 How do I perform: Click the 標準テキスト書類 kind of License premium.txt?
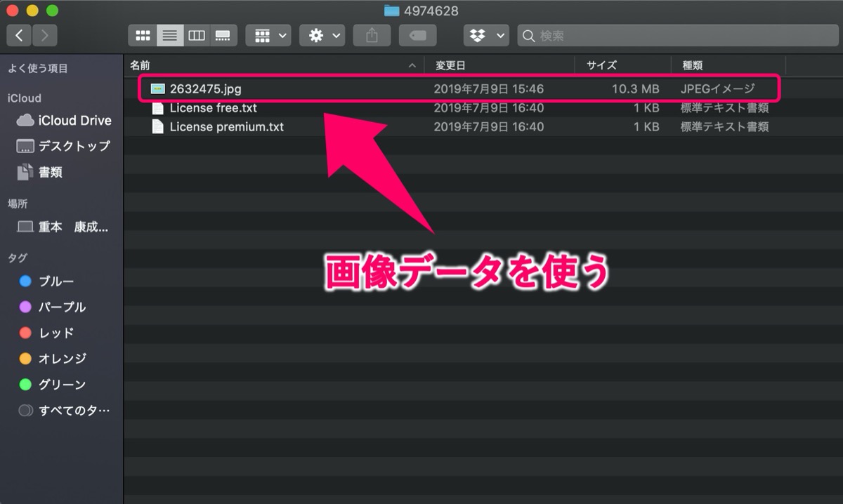[x=724, y=127]
